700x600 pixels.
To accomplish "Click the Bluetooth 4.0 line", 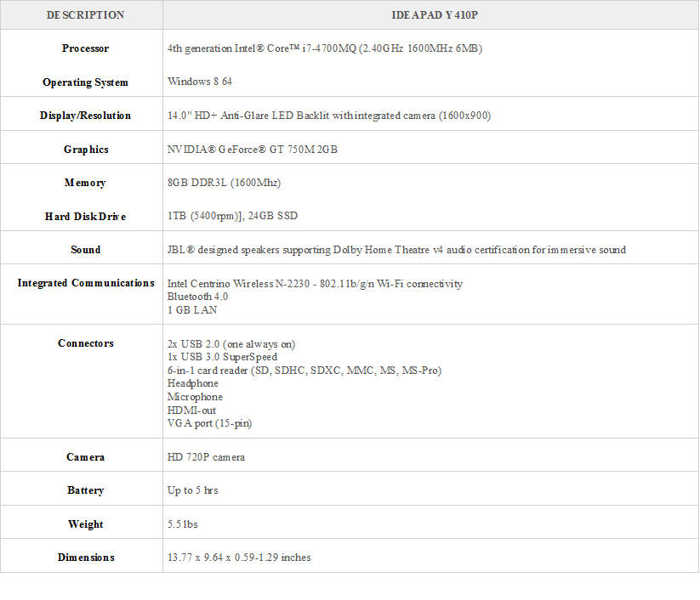I will point(197,297).
